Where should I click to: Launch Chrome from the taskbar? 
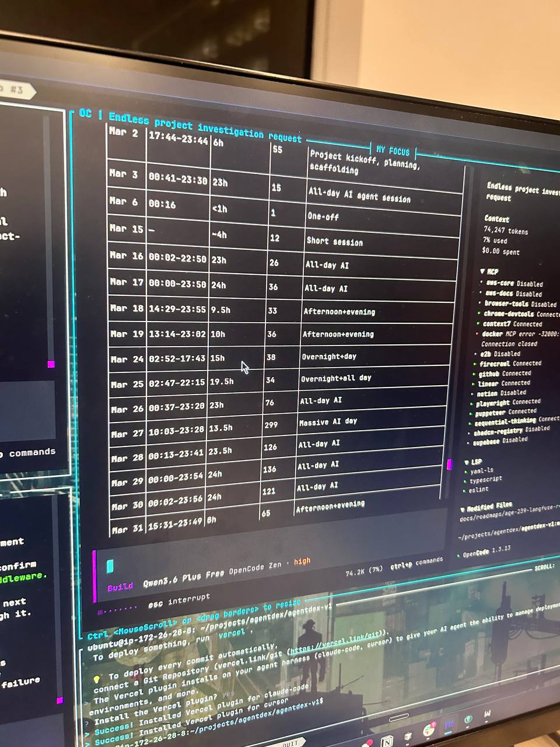(x=429, y=728)
